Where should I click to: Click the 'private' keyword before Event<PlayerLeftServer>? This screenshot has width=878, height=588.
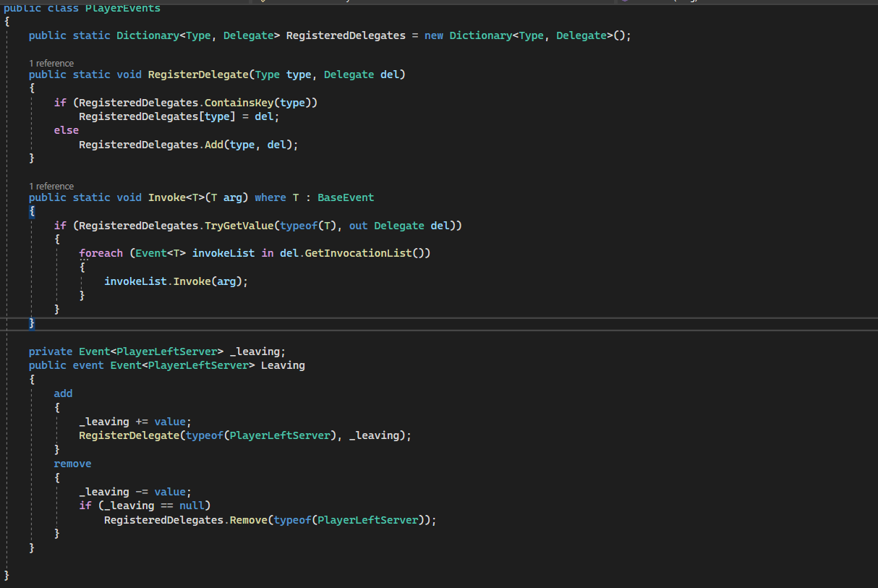pos(51,351)
